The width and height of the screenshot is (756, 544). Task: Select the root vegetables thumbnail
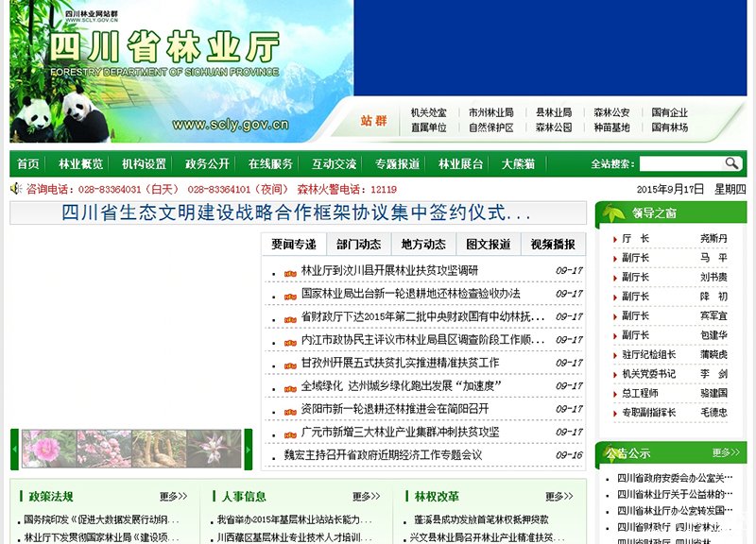coord(159,449)
